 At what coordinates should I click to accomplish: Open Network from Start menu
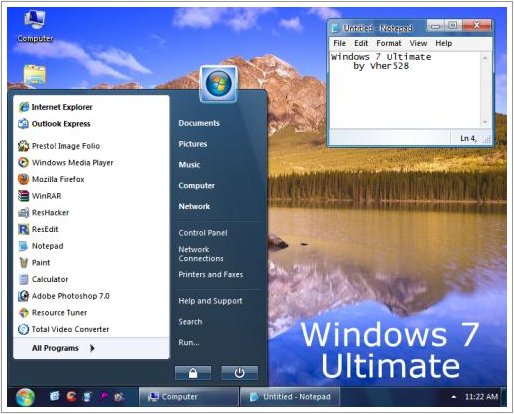coord(194,206)
